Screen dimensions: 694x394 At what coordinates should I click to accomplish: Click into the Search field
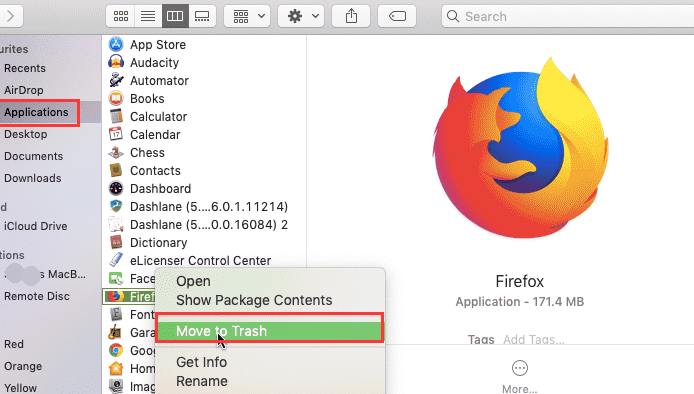point(568,16)
